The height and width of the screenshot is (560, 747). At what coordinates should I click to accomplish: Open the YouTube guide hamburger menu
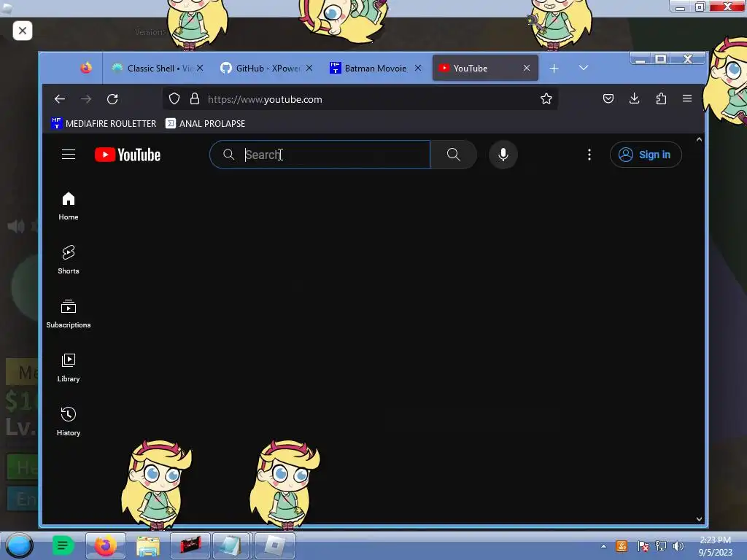click(69, 155)
